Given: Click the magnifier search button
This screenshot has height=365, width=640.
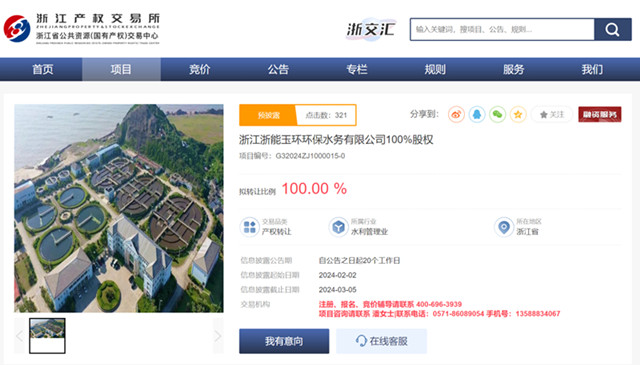Looking at the screenshot, I should [613, 29].
